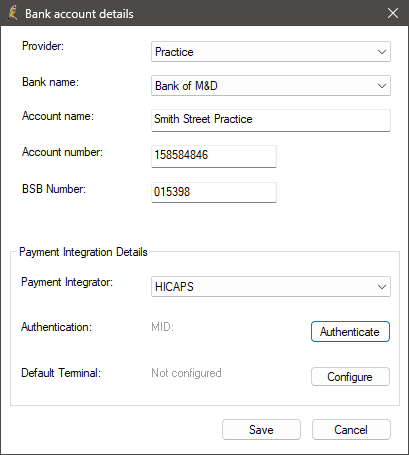409x455 pixels.
Task: Open the Provider dropdown
Action: (x=271, y=52)
